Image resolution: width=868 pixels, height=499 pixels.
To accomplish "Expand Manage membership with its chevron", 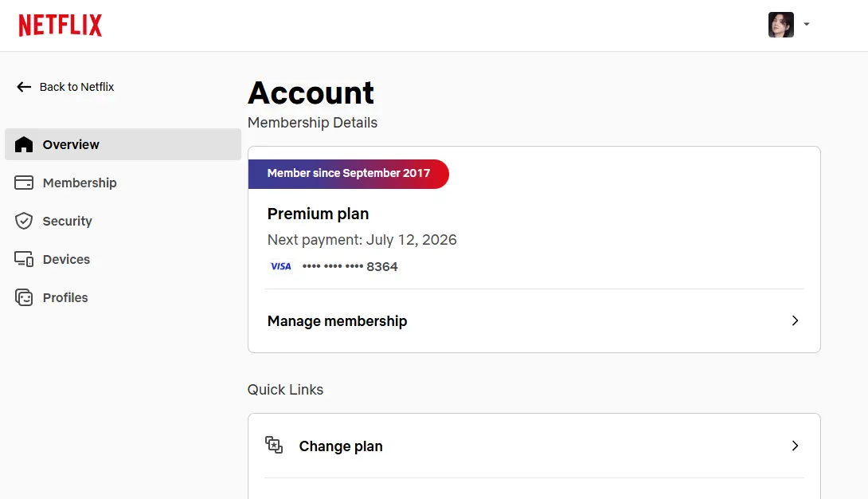I will pos(795,320).
